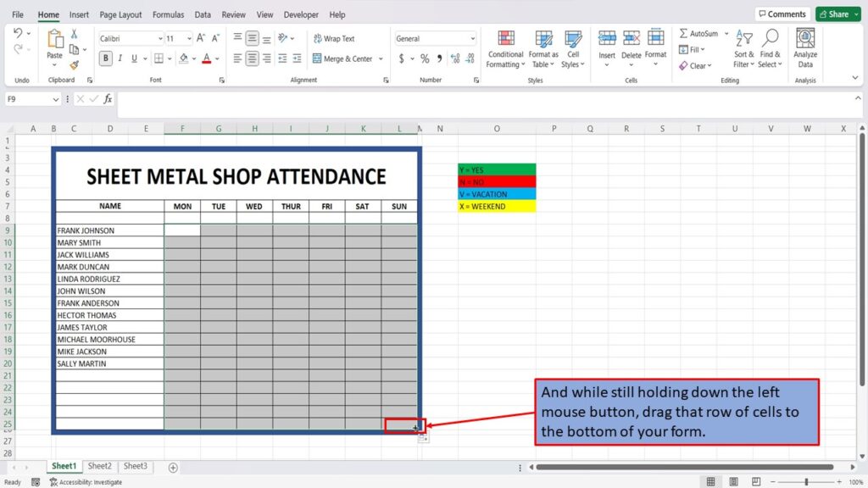Switch to the Page Layout ribbon tab
The height and width of the screenshot is (488, 868).
pyautogui.click(x=120, y=15)
